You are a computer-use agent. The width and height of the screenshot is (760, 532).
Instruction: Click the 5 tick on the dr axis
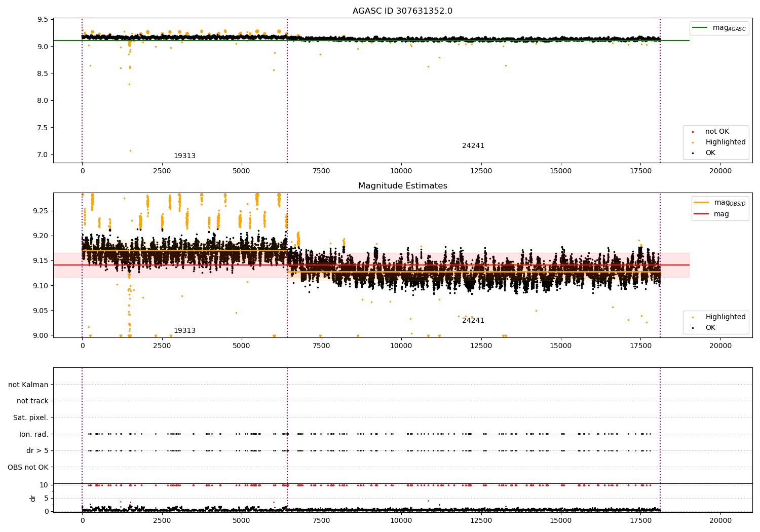[46, 498]
